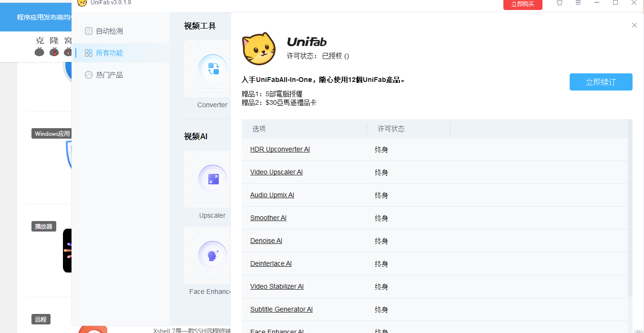Open the Deinterlace AI link
Image resolution: width=644 pixels, height=333 pixels.
(x=271, y=263)
